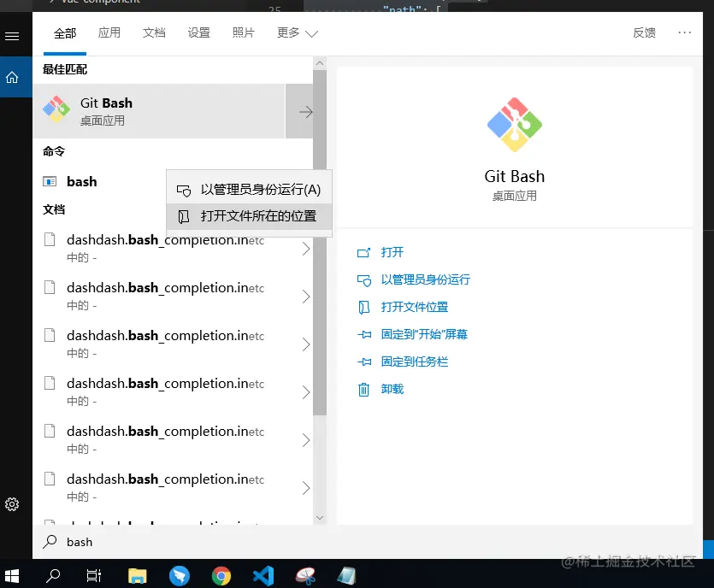This screenshot has height=588, width=714.
Task: Open Visual Studio Code from taskbar
Action: 263,576
